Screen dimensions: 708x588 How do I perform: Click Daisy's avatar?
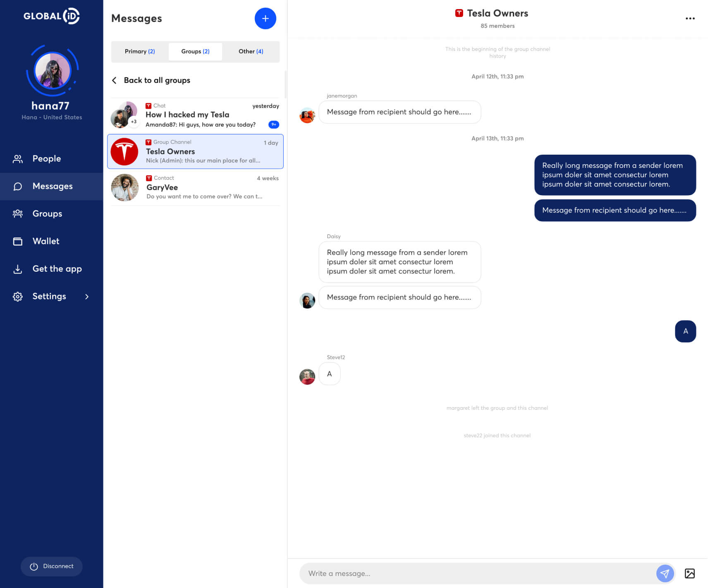click(x=307, y=301)
